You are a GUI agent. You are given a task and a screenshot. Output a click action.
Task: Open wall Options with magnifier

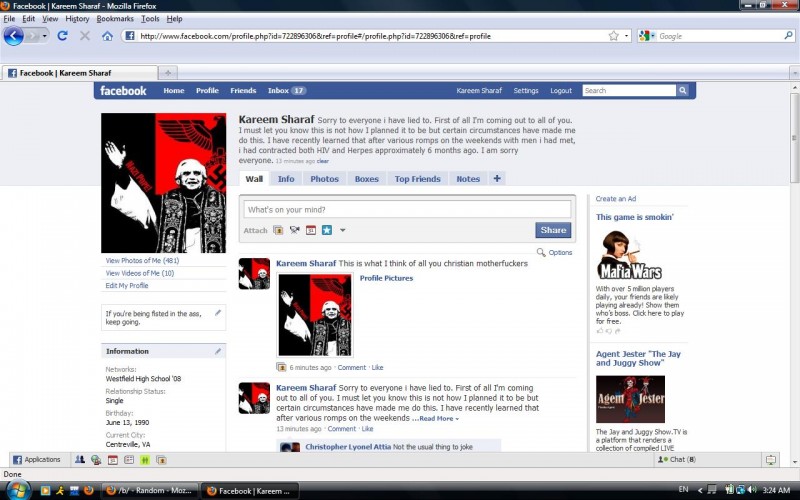pyautogui.click(x=555, y=252)
